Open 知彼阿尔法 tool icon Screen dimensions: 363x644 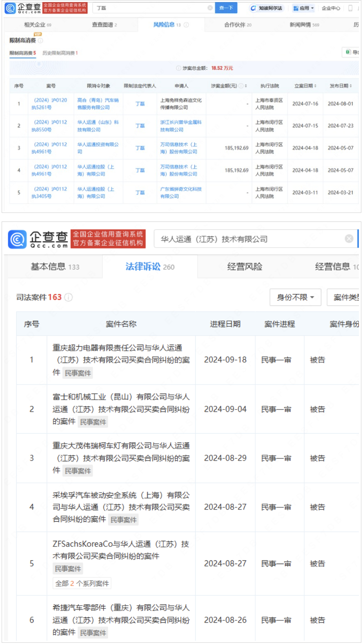(253, 8)
